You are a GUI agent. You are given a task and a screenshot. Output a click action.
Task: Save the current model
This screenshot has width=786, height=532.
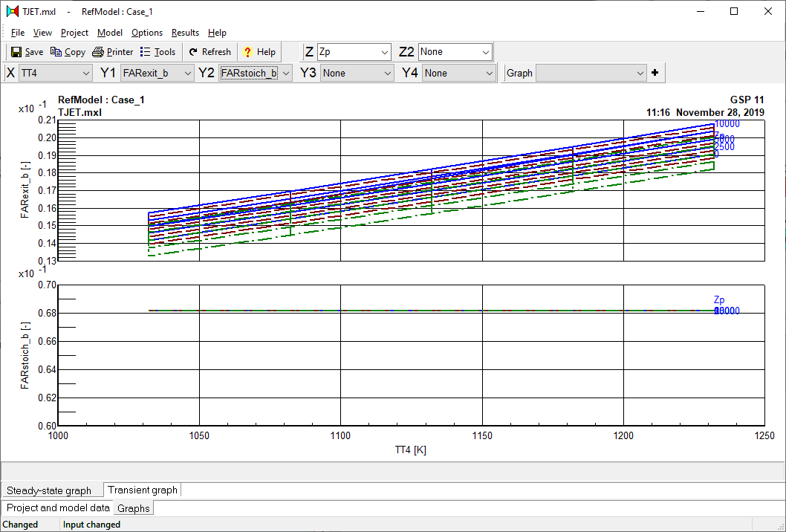click(26, 51)
